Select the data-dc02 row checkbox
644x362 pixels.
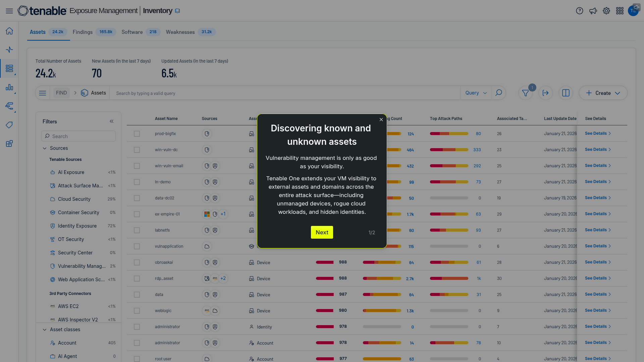[x=137, y=198]
